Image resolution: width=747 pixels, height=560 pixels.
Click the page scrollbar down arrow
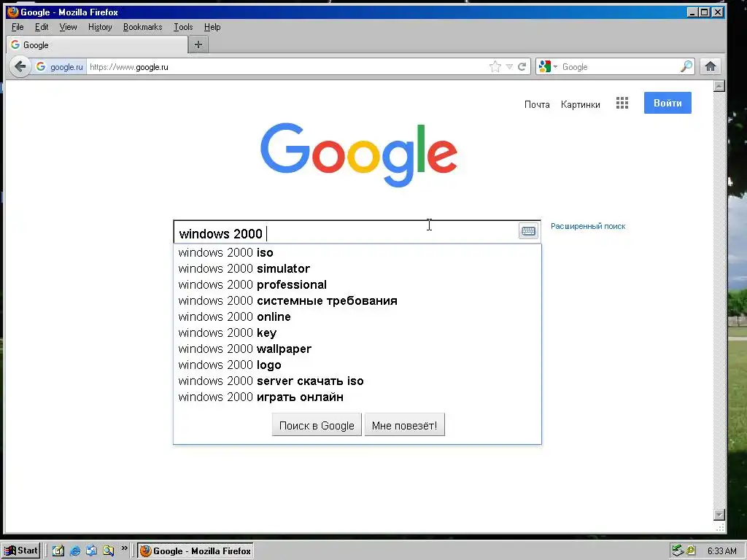(719, 515)
